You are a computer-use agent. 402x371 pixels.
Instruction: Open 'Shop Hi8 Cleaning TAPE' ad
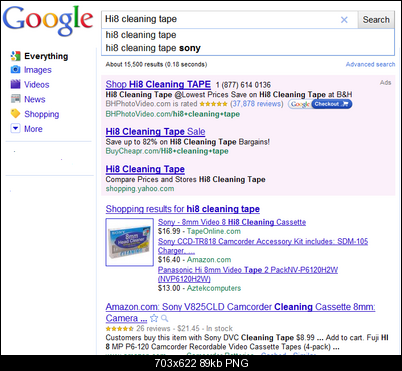pos(158,84)
